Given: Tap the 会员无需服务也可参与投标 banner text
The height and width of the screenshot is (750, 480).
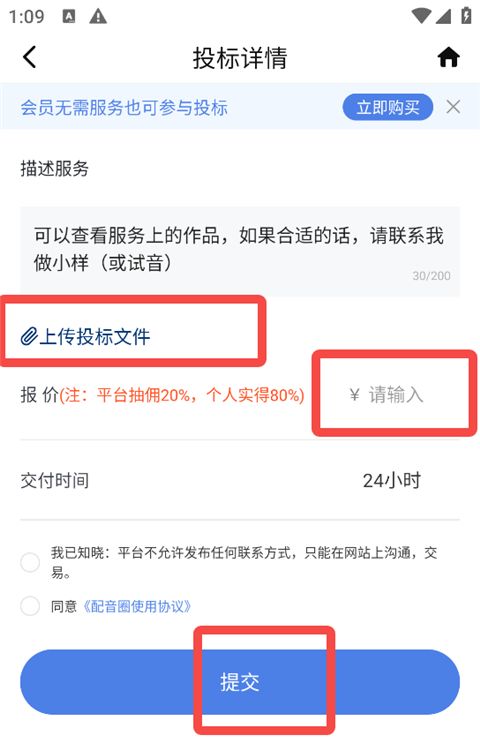Looking at the screenshot, I should click(124, 108).
